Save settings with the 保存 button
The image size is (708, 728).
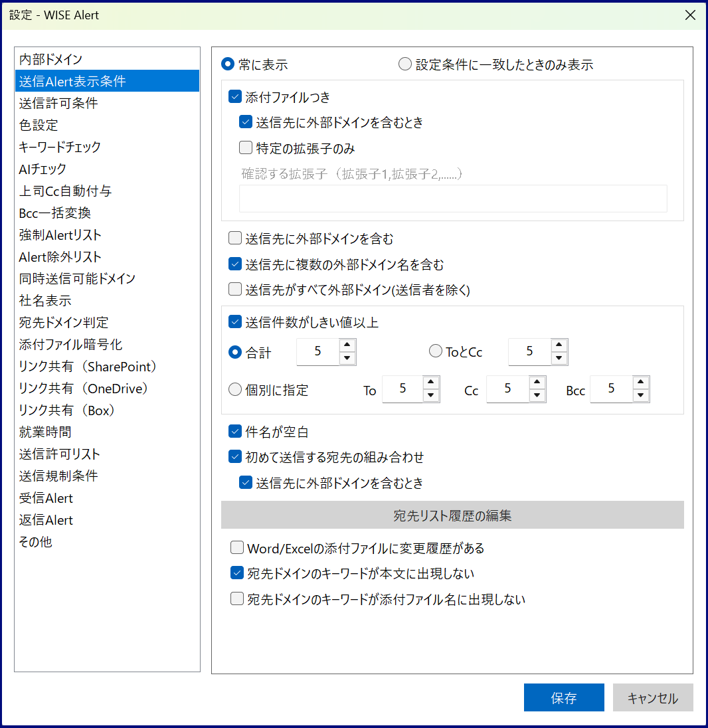(564, 697)
